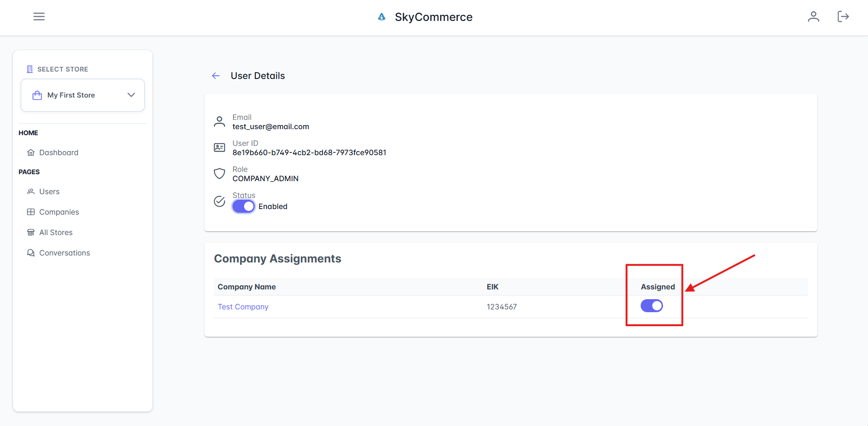Toggle the user Status Enabled switch
This screenshot has height=426, width=868.
click(244, 206)
